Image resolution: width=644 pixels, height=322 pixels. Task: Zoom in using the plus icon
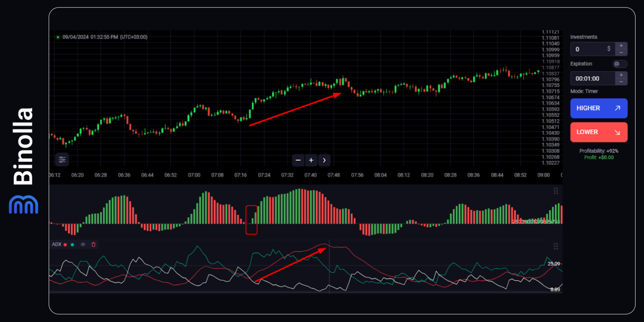coord(311,160)
